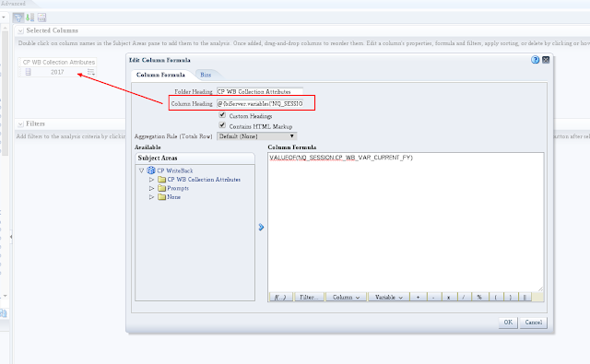
Task: Insert minus operator into formula
Action: click(433, 297)
